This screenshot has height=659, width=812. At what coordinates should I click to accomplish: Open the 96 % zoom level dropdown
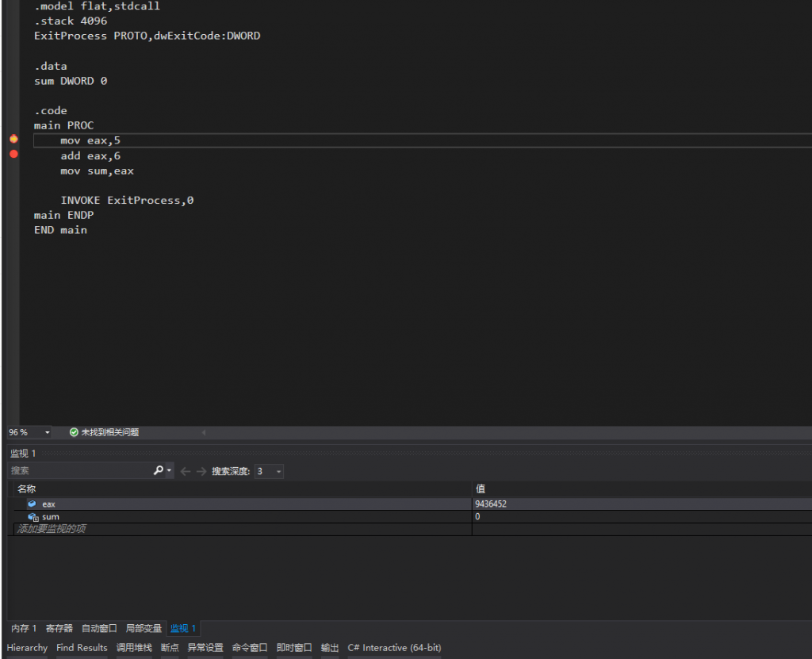47,432
